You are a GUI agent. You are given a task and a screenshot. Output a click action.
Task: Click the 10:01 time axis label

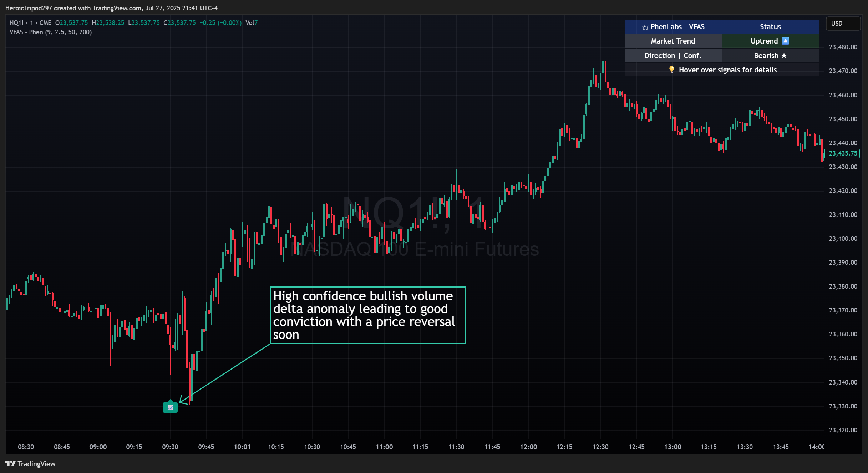point(242,447)
